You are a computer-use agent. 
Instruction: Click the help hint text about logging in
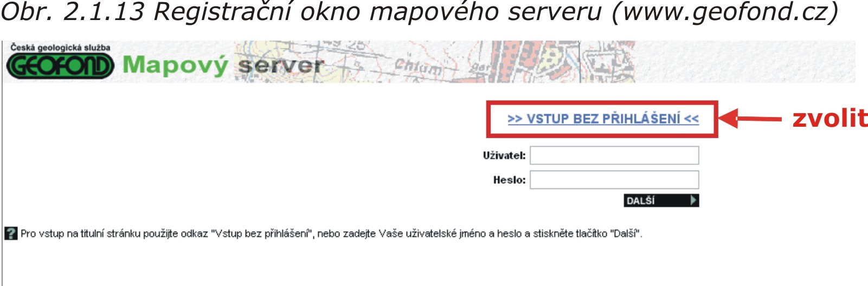click(x=331, y=234)
